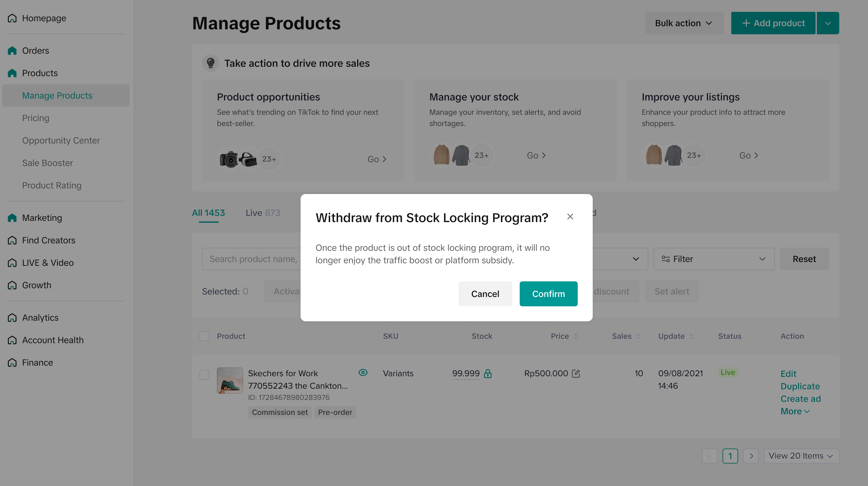The width and height of the screenshot is (868, 486).
Task: Close the Withdraw dialog with X
Action: click(x=570, y=216)
